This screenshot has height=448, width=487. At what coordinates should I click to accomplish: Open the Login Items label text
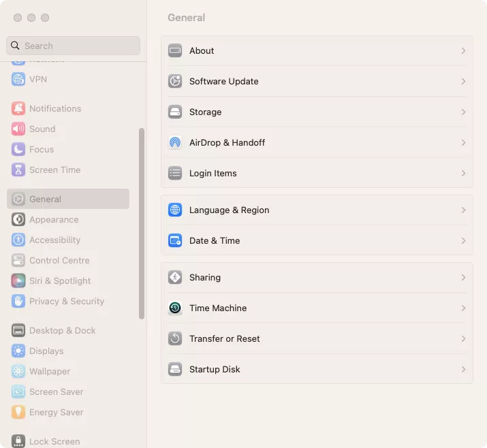(213, 173)
